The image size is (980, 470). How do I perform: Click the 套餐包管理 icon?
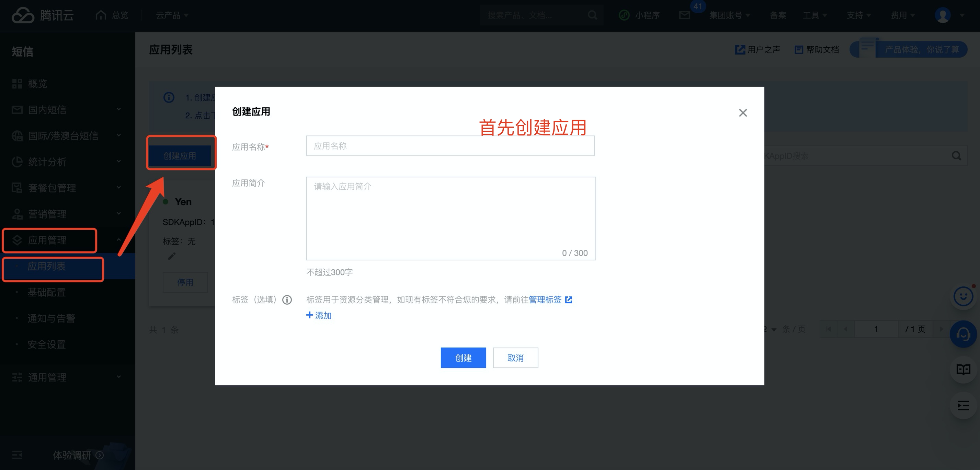click(x=17, y=188)
